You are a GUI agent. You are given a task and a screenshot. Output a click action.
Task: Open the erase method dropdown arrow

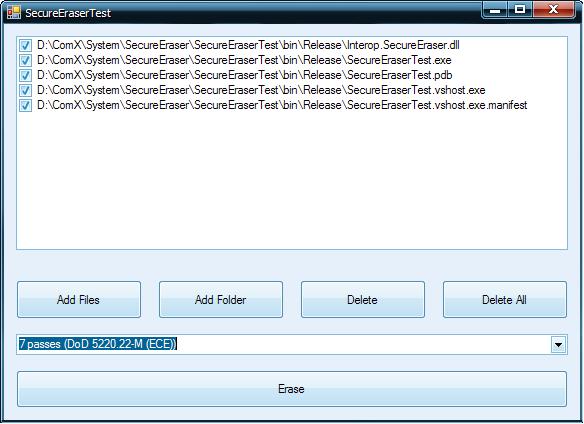[558, 344]
